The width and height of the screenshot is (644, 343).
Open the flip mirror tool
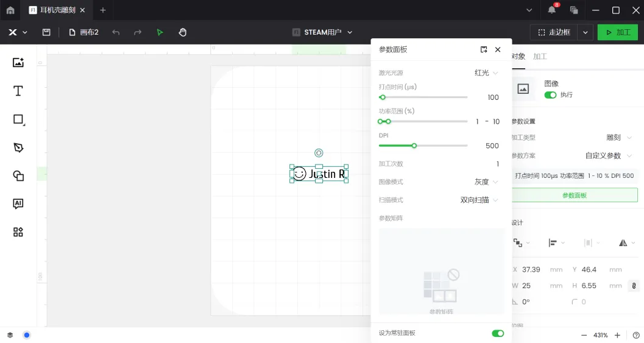(x=627, y=242)
